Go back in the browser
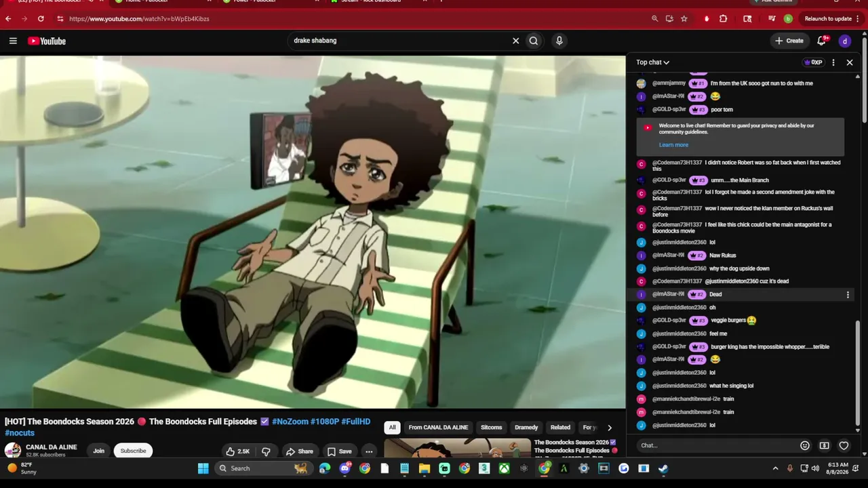The width and height of the screenshot is (868, 488). point(8,19)
